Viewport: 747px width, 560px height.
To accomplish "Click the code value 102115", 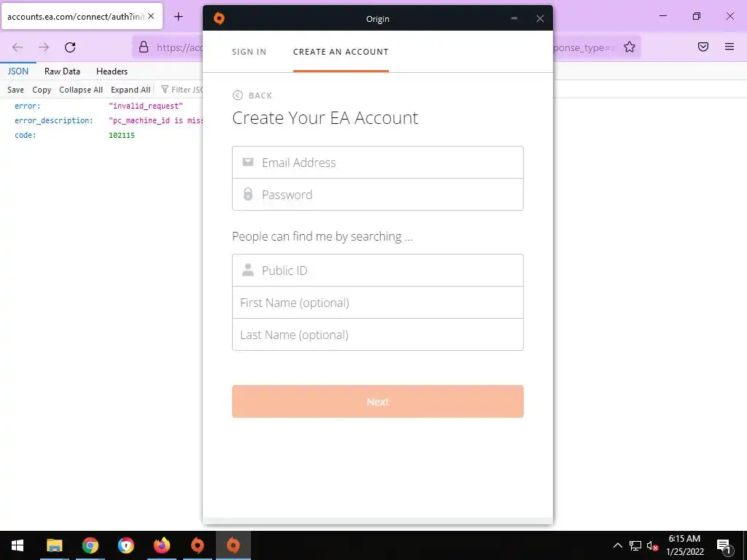I will coord(122,135).
